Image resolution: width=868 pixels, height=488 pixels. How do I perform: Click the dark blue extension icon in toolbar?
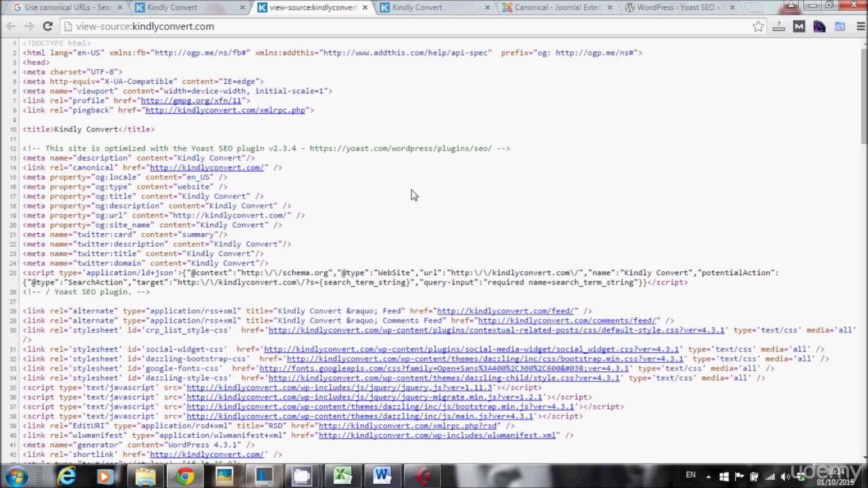[x=819, y=26]
